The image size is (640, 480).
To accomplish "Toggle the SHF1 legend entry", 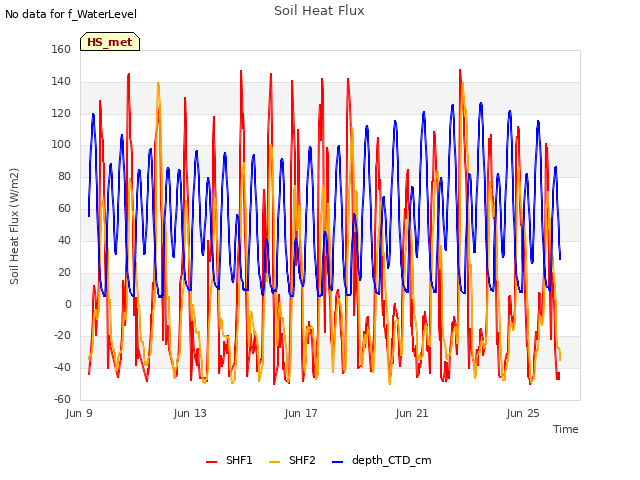I will pyautogui.click(x=229, y=460).
